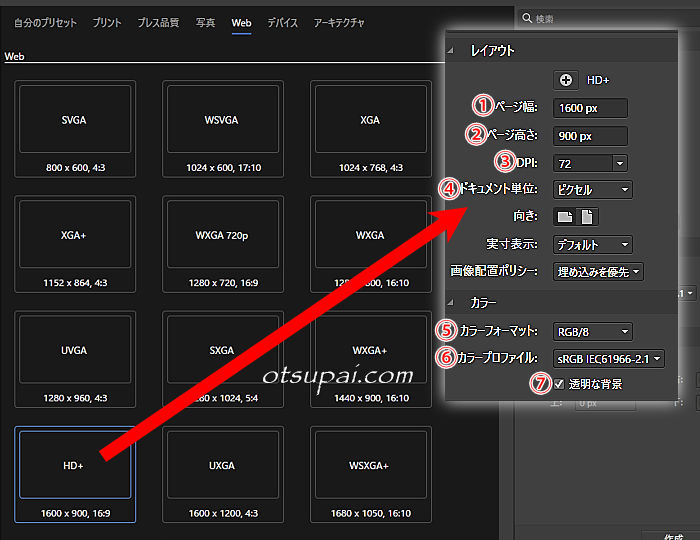The image size is (700, 540).
Task: Click the search magnifier icon
Action: [x=527, y=19]
